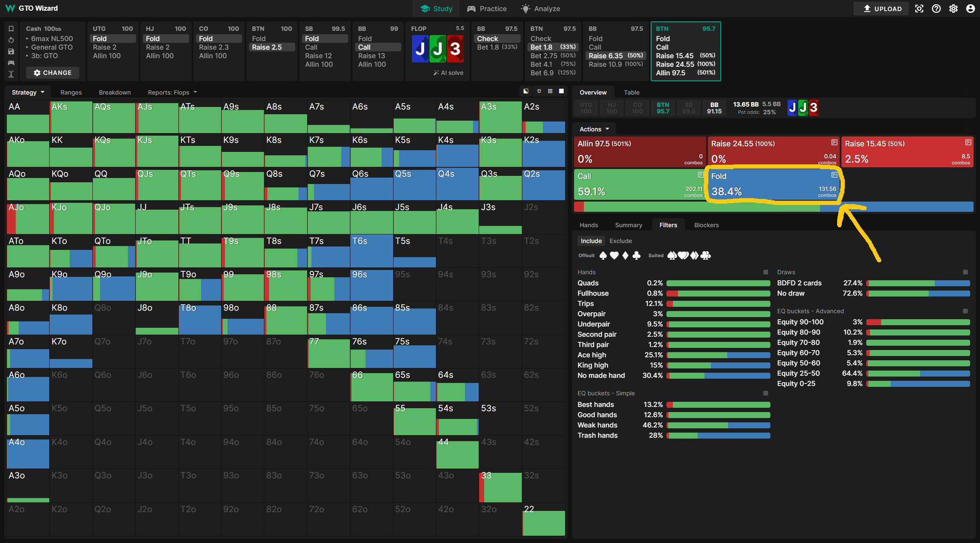
Task: Click the CHANGE settings button
Action: (x=53, y=73)
